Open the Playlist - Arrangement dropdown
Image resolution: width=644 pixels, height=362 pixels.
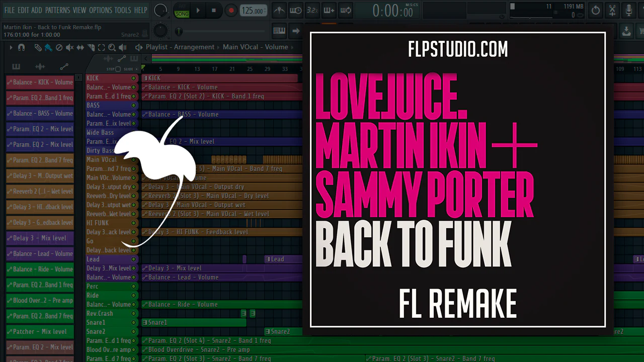click(180, 47)
